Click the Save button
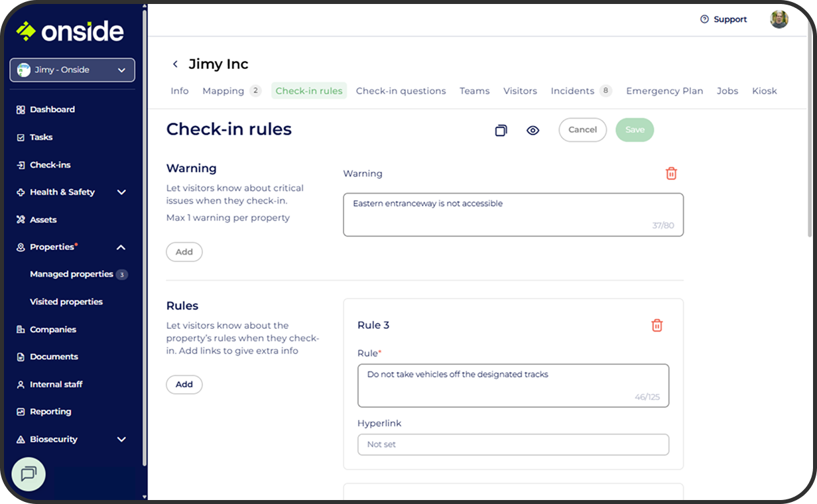This screenshot has width=817, height=504. [635, 130]
